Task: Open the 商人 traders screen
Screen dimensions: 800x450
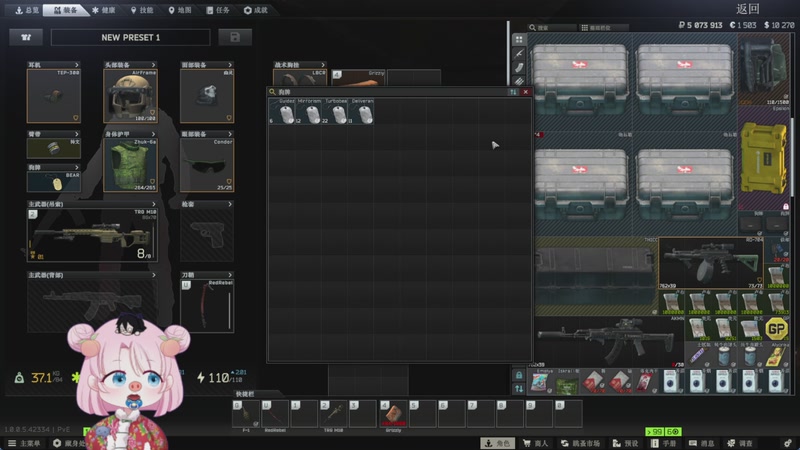Action: [536, 443]
